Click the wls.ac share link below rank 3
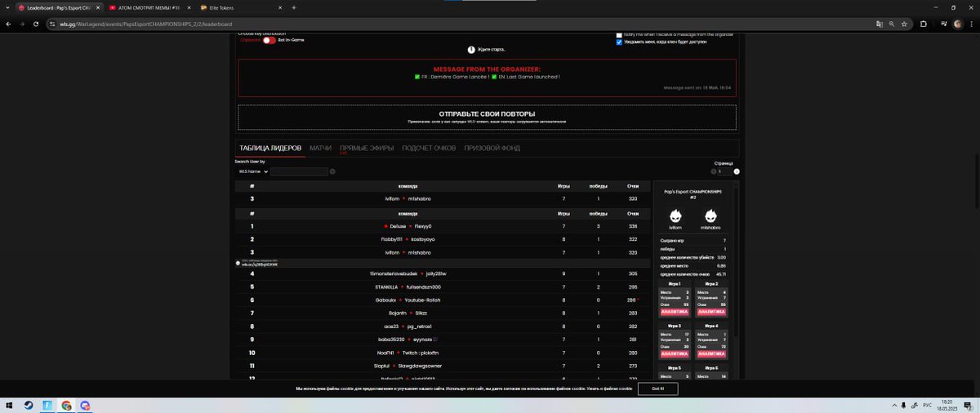 click(260, 264)
